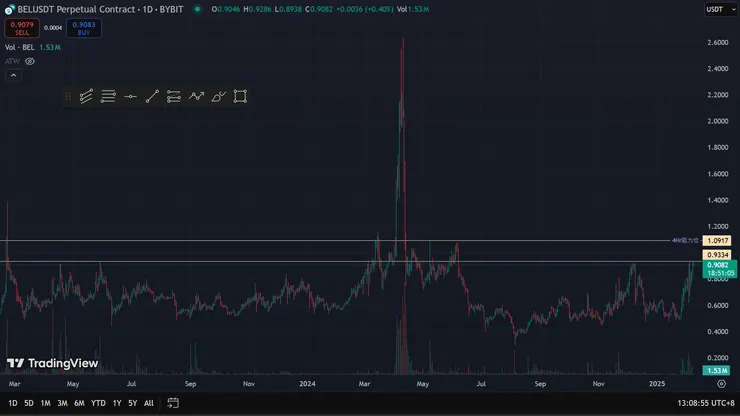The width and height of the screenshot is (740, 416).
Task: Click the 0.9083 BUY button
Action: 84,28
